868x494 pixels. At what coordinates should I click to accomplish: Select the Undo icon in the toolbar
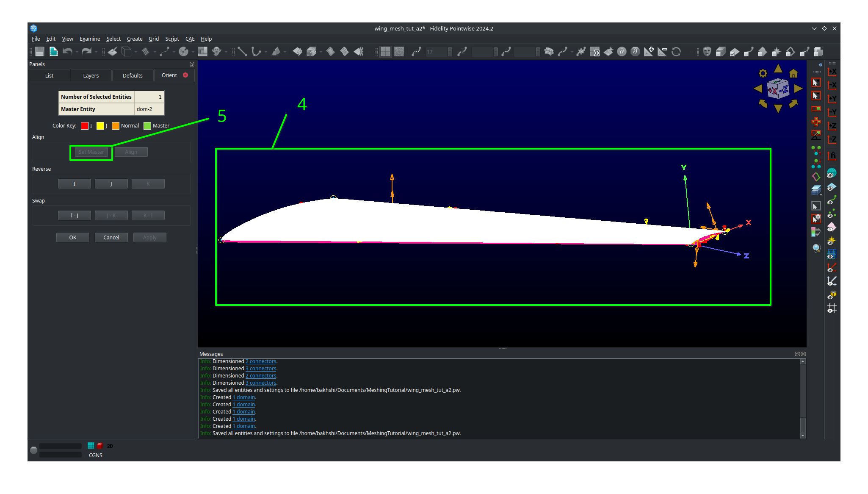tap(69, 52)
